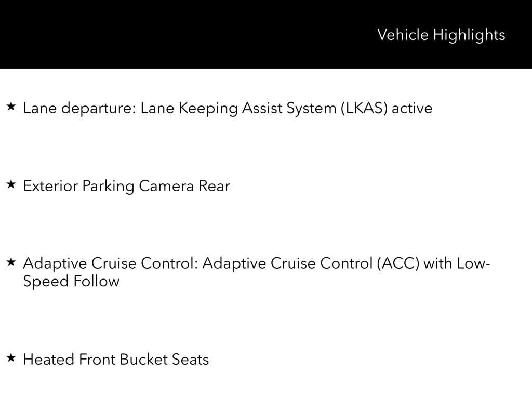Click the star bullet beside Lane departure
Image resolution: width=532 pixels, height=399 pixels.
tap(11, 107)
